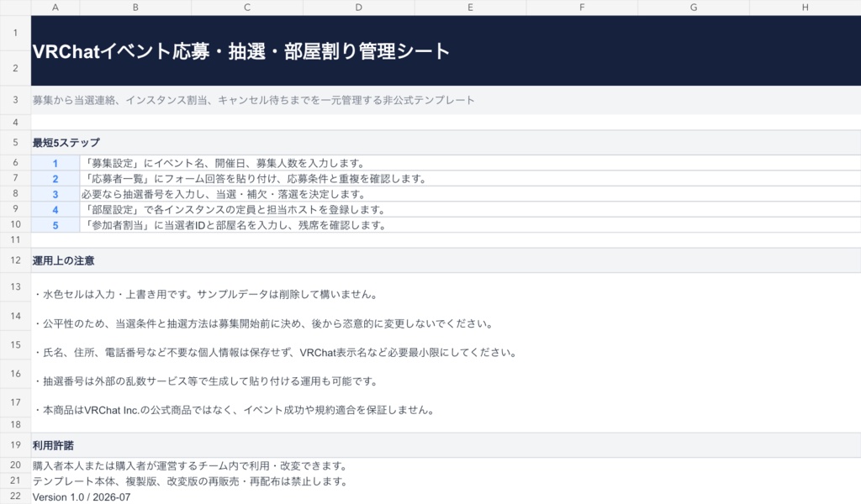Screen dimensions: 861x504
Task: Select row 11 header
Action: pyautogui.click(x=15, y=239)
